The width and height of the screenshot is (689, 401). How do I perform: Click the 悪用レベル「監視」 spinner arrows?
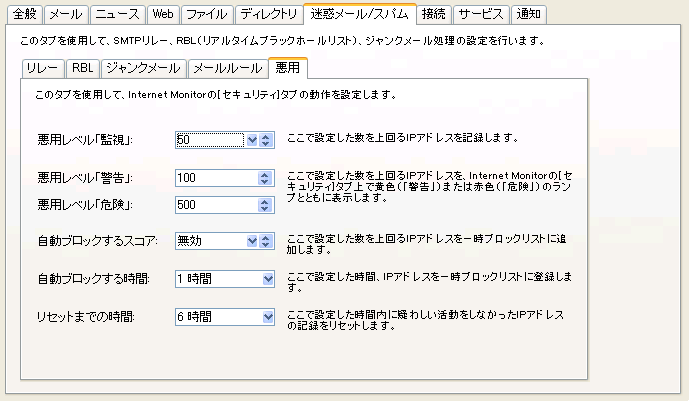(x=266, y=141)
